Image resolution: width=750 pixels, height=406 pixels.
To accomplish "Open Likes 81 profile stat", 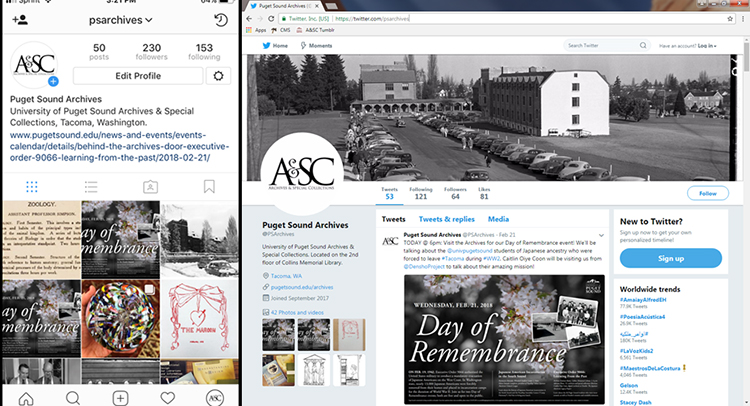I will click(484, 193).
